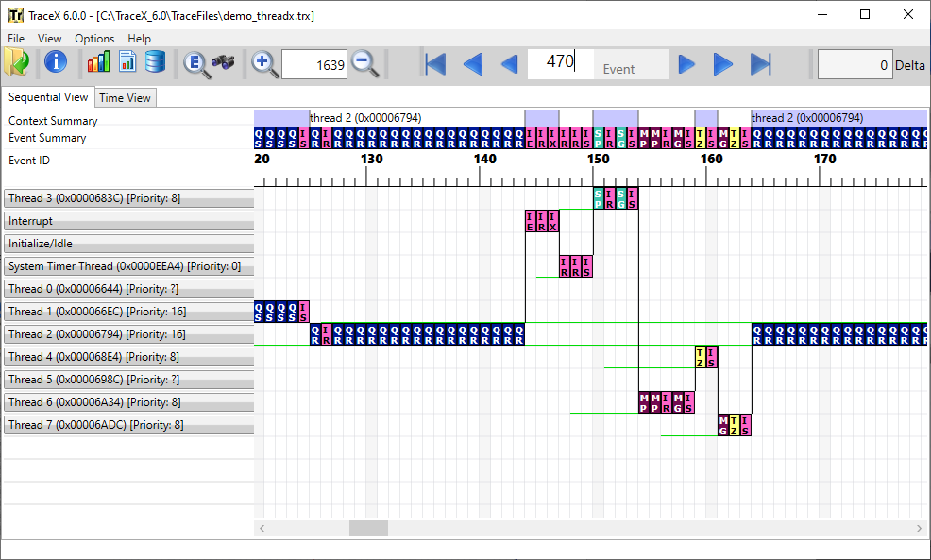Jump to the last event
The height and width of the screenshot is (560, 931).
pyautogui.click(x=760, y=63)
